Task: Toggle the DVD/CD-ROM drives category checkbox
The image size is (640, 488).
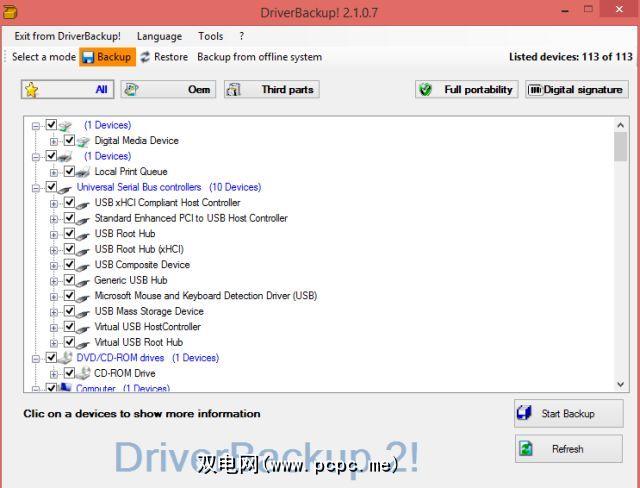Action: pyautogui.click(x=51, y=357)
